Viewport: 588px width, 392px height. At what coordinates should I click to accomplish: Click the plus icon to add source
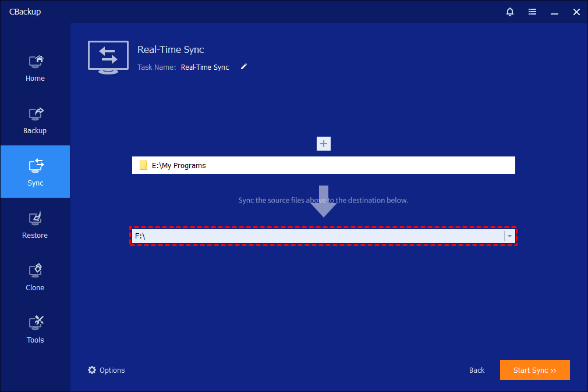[x=324, y=144]
